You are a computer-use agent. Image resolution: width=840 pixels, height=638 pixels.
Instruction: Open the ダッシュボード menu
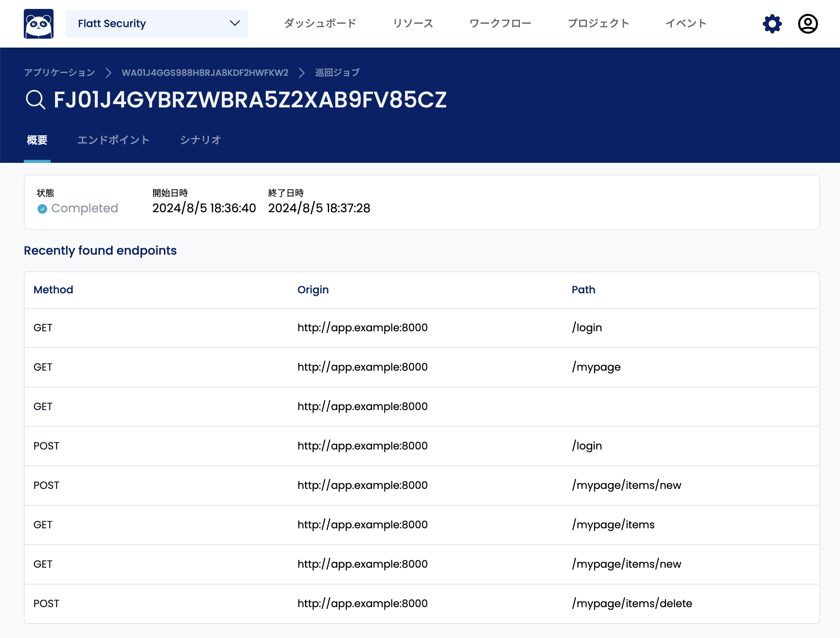click(320, 23)
